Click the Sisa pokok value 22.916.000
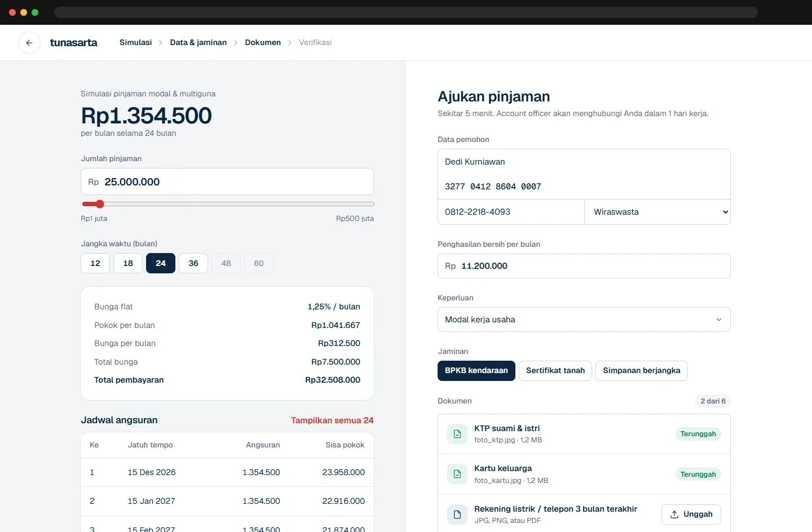 click(343, 501)
